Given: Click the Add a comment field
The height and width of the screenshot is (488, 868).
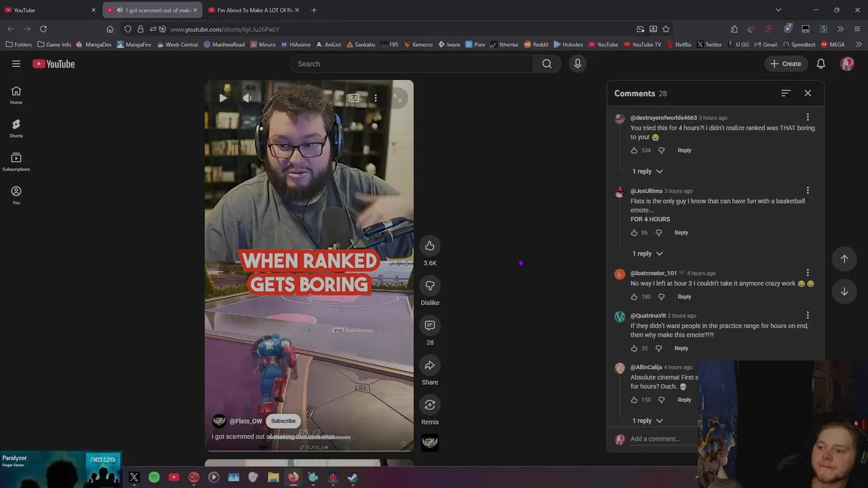Looking at the screenshot, I should pyautogui.click(x=663, y=439).
